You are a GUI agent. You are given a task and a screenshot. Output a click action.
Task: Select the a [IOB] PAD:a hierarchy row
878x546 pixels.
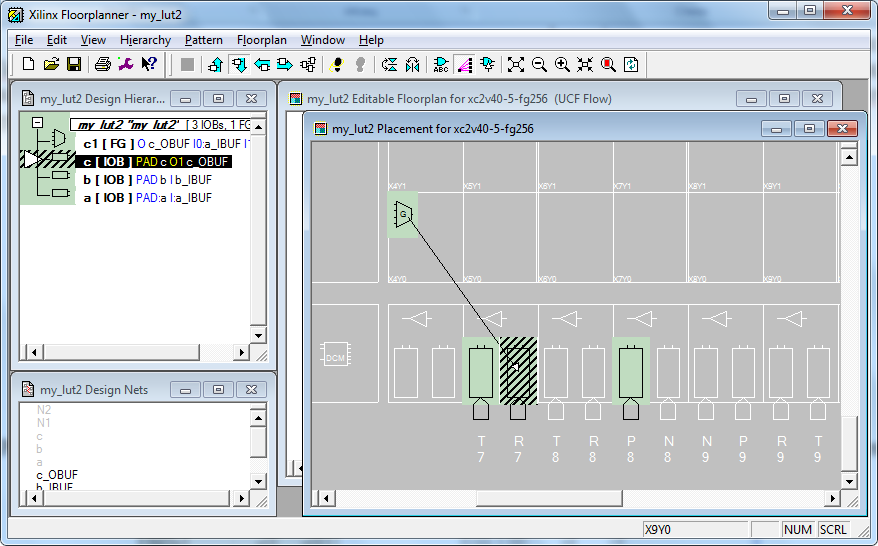click(148, 198)
